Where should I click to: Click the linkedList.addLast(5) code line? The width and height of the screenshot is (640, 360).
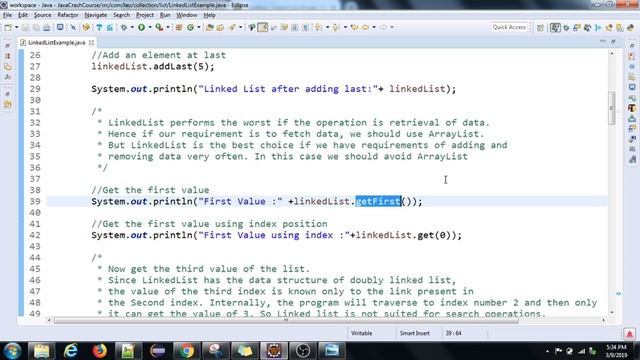(153, 67)
